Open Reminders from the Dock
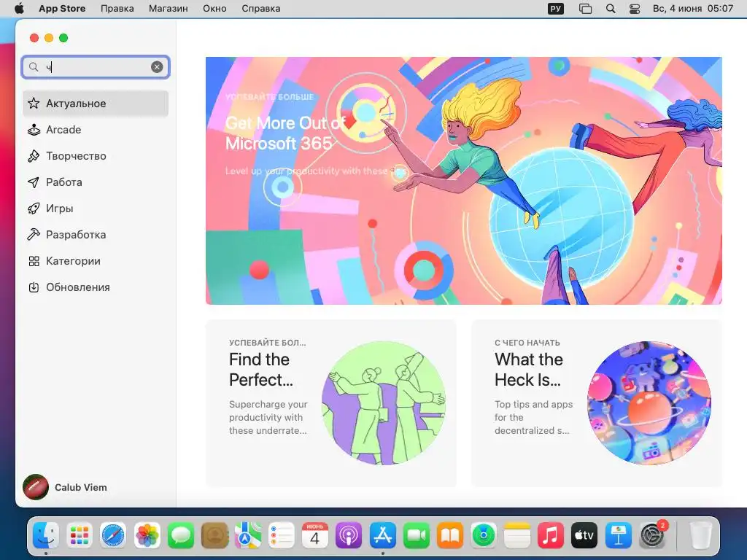This screenshot has height=560, width=747. click(x=282, y=536)
